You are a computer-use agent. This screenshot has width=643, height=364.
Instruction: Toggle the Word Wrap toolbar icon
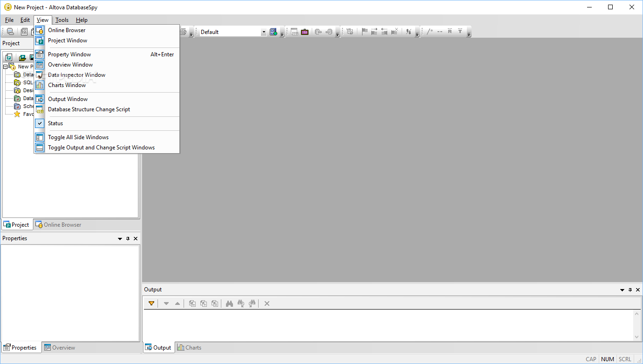[x=350, y=32]
